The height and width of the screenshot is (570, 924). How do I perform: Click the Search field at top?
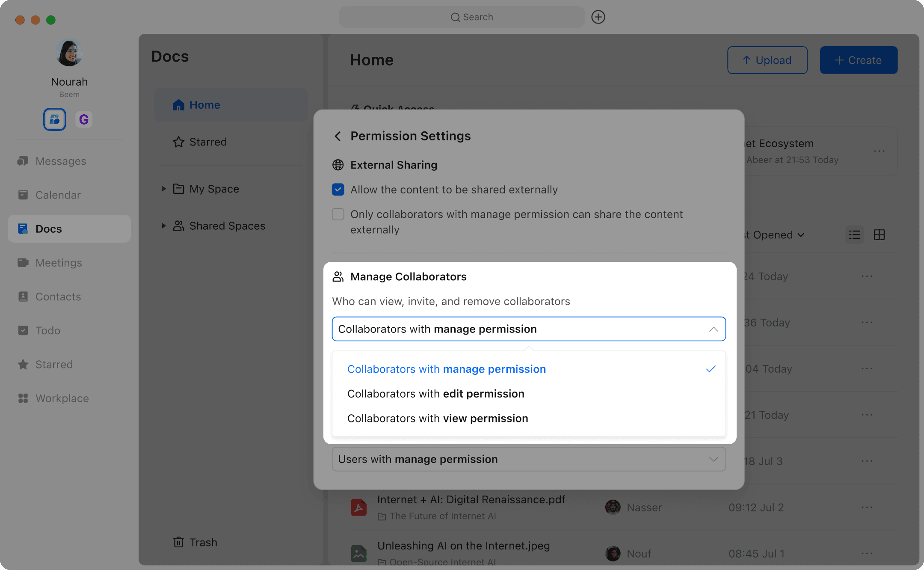(462, 17)
